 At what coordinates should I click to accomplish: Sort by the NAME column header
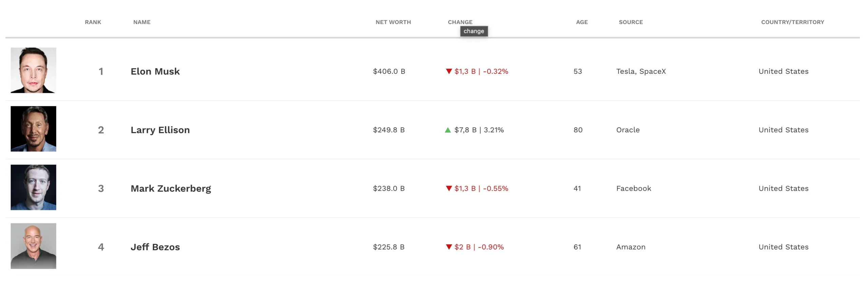point(142,22)
